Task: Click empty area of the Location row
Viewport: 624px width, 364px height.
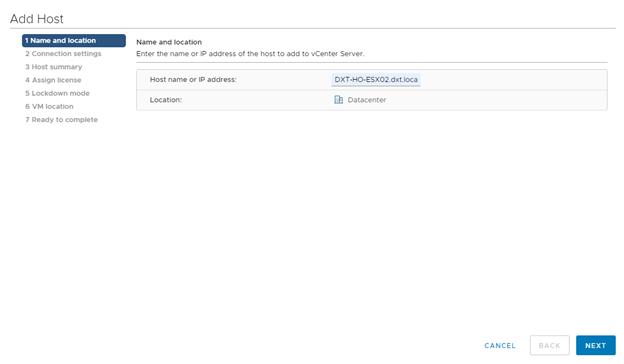Action: [x=493, y=100]
